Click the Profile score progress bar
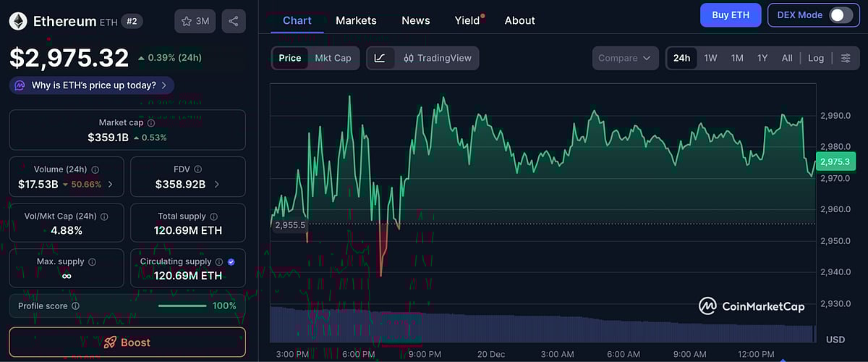The height and width of the screenshot is (362, 868). coord(182,306)
